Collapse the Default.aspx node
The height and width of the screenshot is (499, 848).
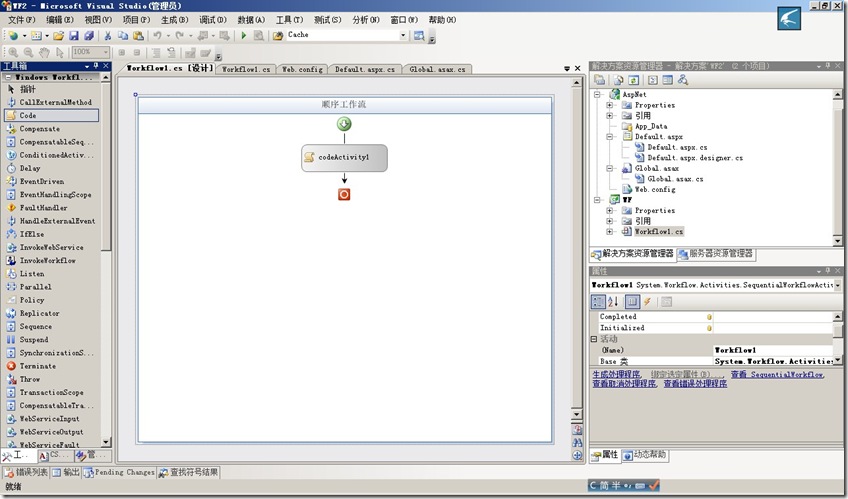(x=610, y=137)
